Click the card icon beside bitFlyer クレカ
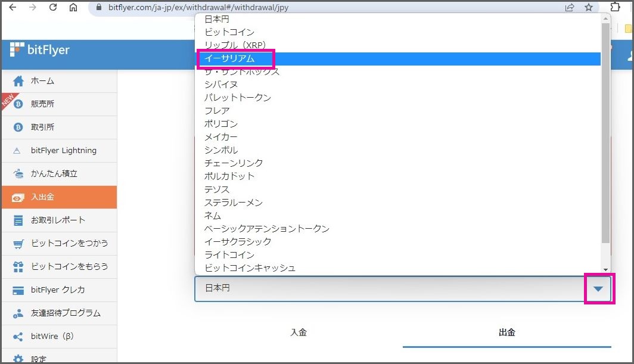 pyautogui.click(x=18, y=290)
